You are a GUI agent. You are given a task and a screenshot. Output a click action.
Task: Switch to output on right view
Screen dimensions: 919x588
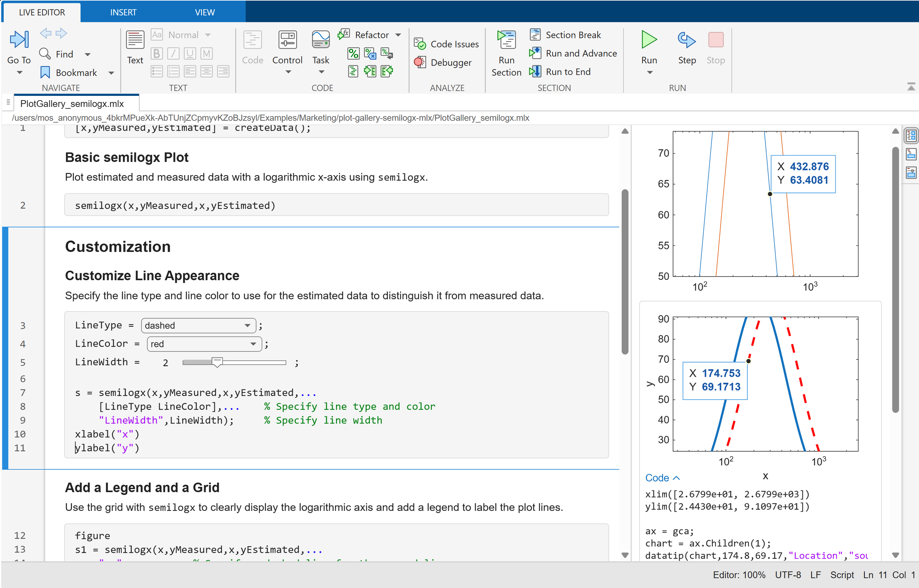911,135
